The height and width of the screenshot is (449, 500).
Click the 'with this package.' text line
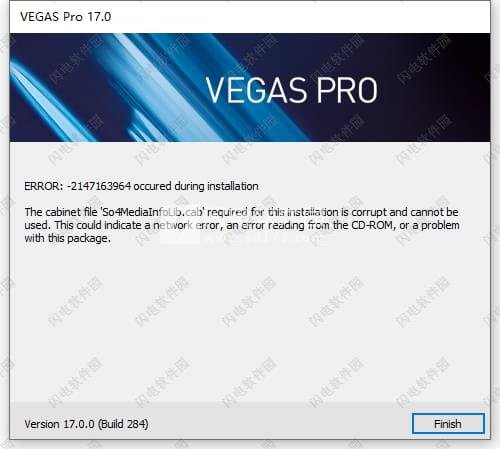click(x=67, y=238)
